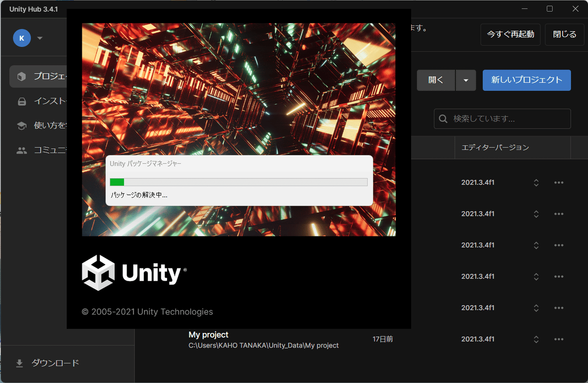Click the 閉じる button
Image resolution: width=588 pixels, height=383 pixels.
(564, 34)
